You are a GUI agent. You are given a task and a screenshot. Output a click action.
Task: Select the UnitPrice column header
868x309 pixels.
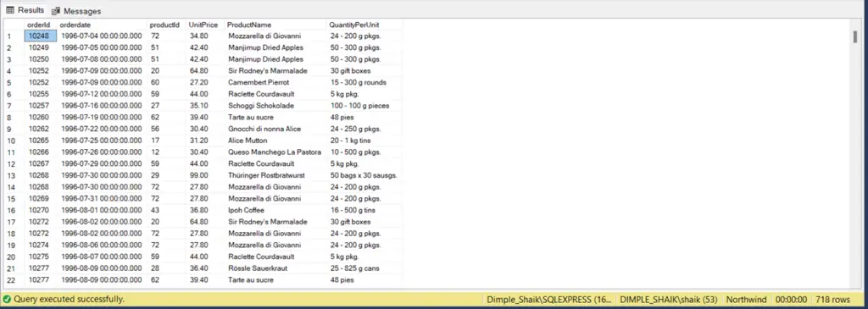tap(205, 25)
